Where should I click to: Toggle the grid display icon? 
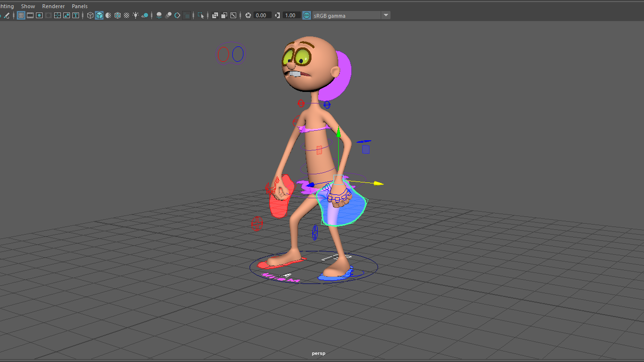point(21,15)
